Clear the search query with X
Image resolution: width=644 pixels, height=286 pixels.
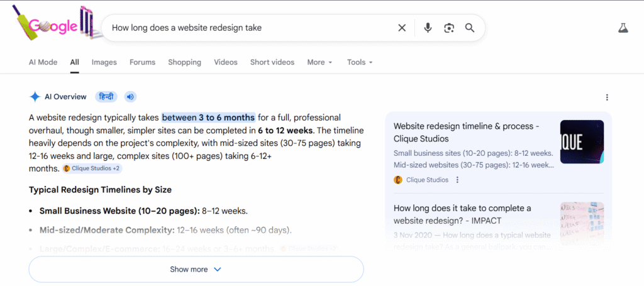402,28
